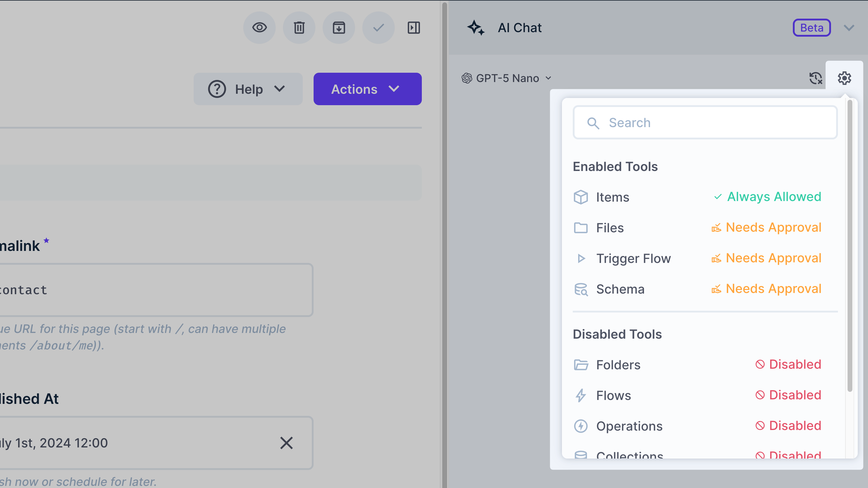Change Files tool Needs Approval status
The height and width of the screenshot is (488, 868).
point(767,228)
